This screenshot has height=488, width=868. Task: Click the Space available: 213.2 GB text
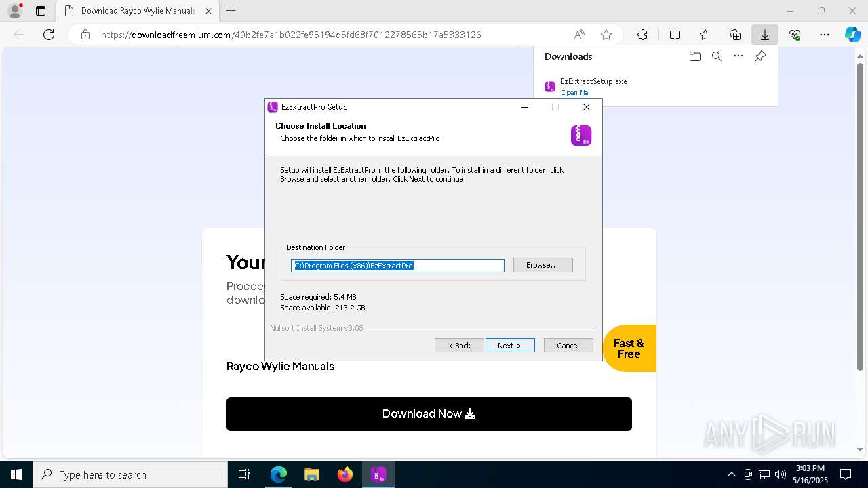pyautogui.click(x=323, y=308)
